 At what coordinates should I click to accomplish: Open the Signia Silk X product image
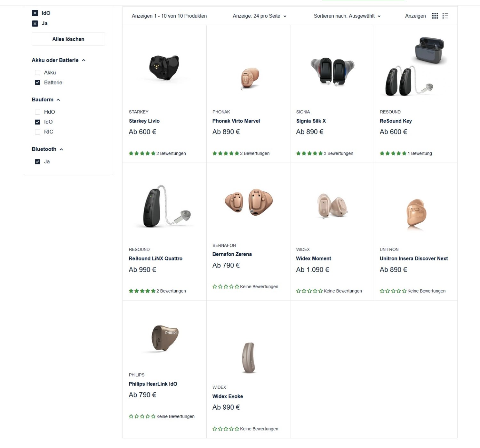(332, 71)
